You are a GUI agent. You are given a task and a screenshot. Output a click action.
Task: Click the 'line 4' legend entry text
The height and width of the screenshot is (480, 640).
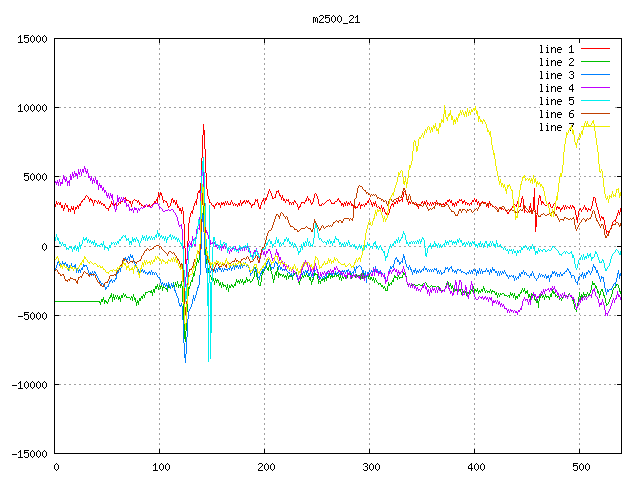pos(556,88)
